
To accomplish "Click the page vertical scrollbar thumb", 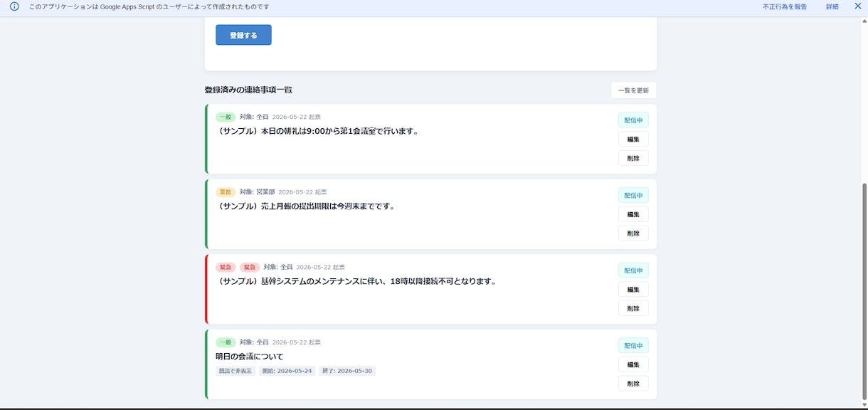I will tap(864, 292).
